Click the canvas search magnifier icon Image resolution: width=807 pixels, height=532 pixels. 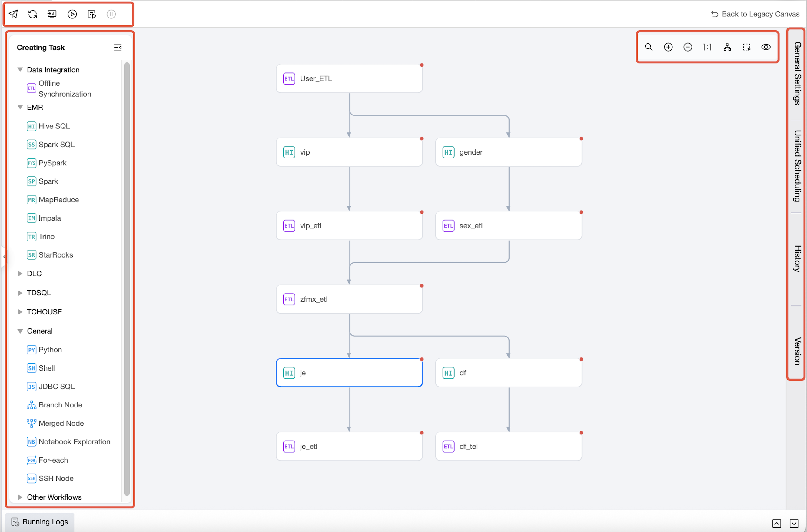648,47
